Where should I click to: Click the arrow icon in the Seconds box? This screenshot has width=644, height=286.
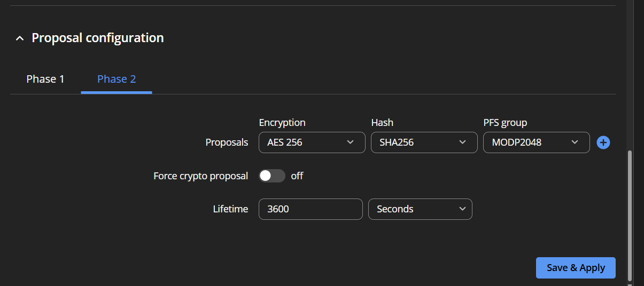[x=463, y=209]
